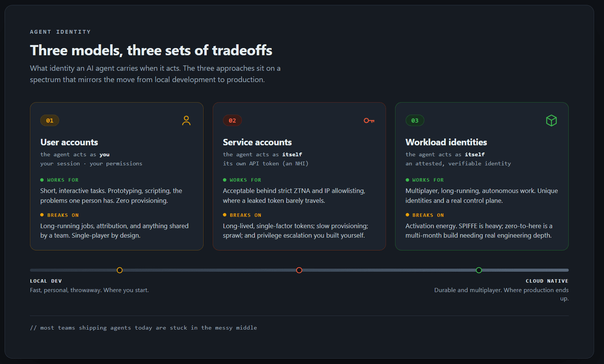Click the Three models, three sets of tradeoffs title
604x364 pixels.
(x=151, y=50)
